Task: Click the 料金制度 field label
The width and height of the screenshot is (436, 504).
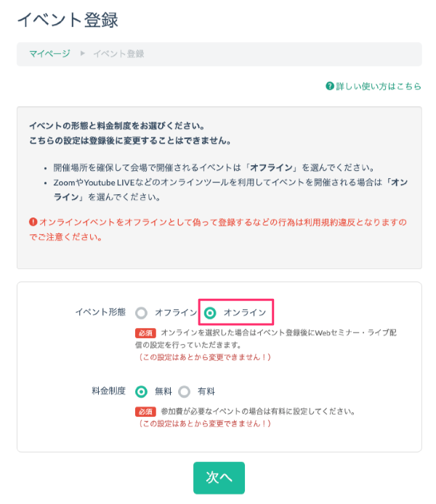Action: [x=109, y=391]
